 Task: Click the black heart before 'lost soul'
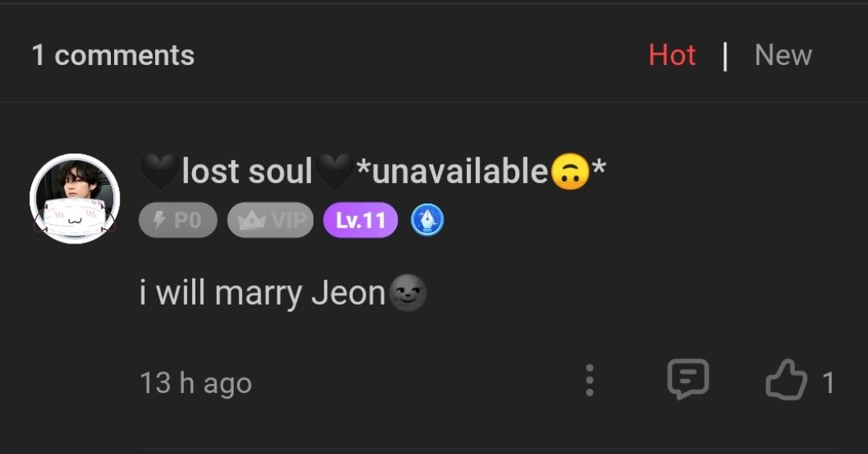(x=159, y=171)
